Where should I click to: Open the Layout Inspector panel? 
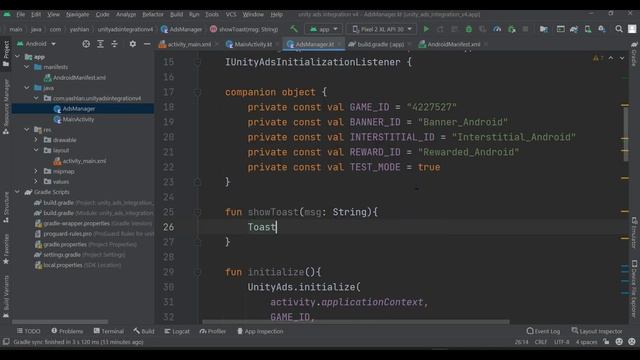click(x=597, y=331)
